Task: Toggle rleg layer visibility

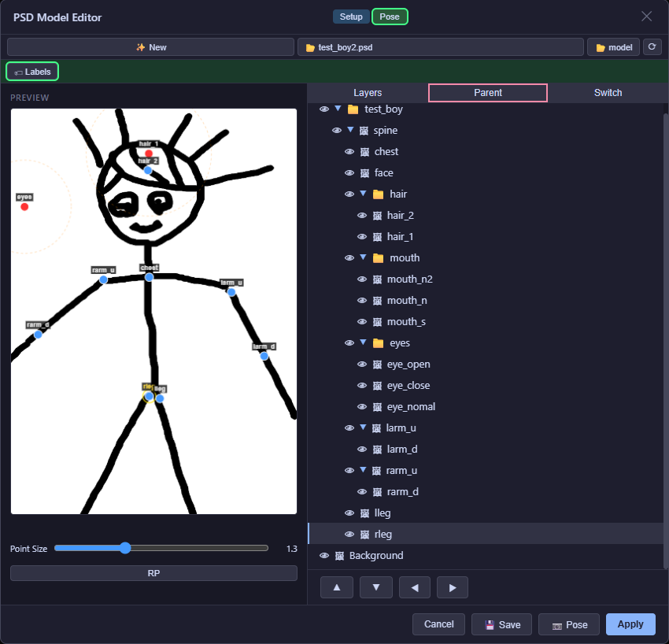Action: pos(349,535)
